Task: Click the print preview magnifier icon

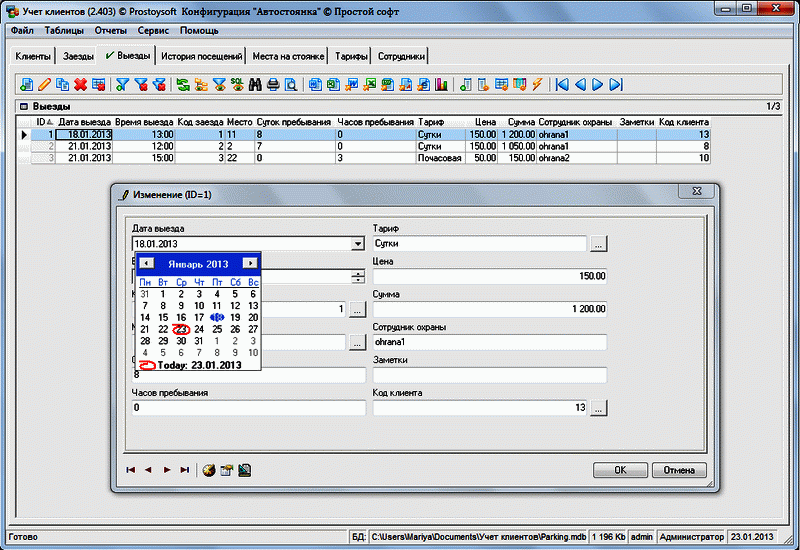Action: [x=291, y=85]
